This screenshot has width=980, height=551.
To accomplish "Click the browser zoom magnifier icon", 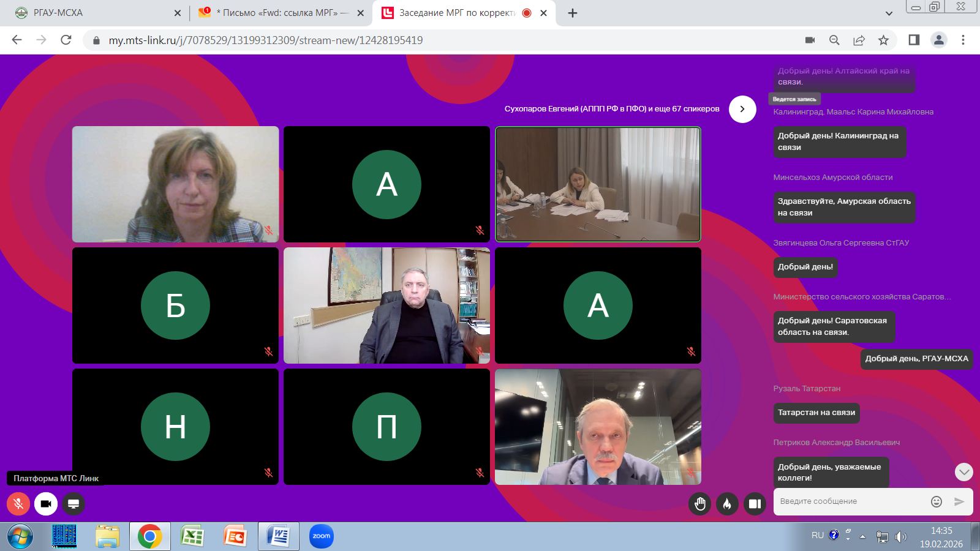I will tap(834, 40).
